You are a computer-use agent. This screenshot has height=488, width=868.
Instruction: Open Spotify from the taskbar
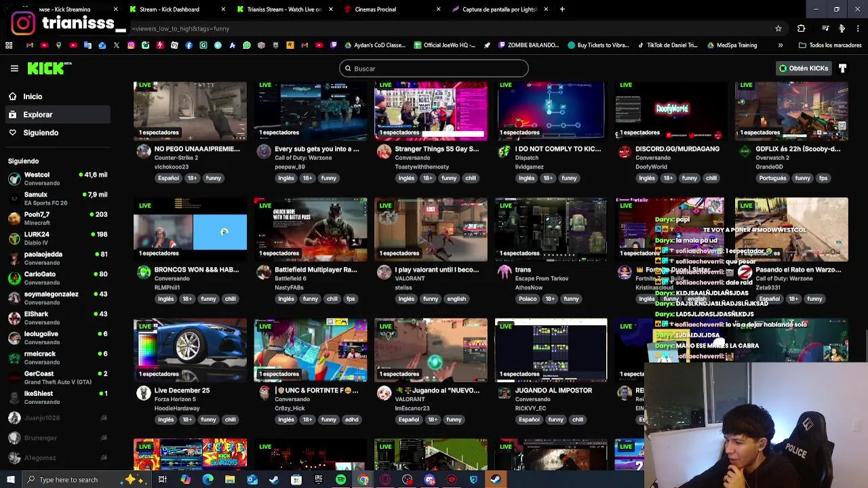(x=341, y=480)
